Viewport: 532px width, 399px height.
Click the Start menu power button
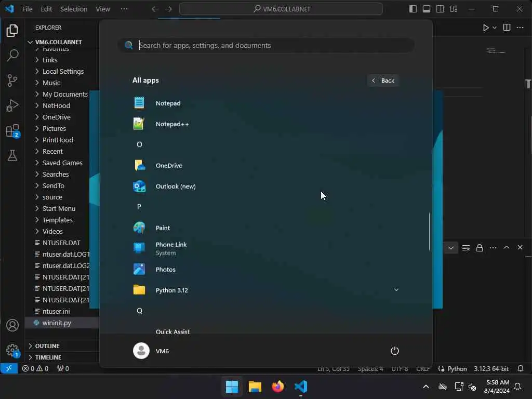[395, 351]
